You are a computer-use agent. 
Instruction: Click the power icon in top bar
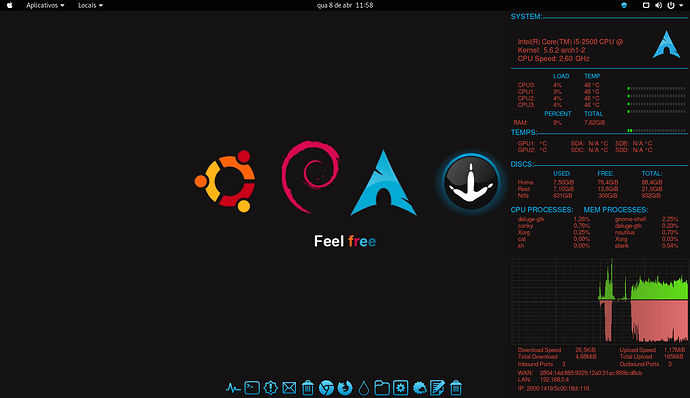(x=671, y=5)
